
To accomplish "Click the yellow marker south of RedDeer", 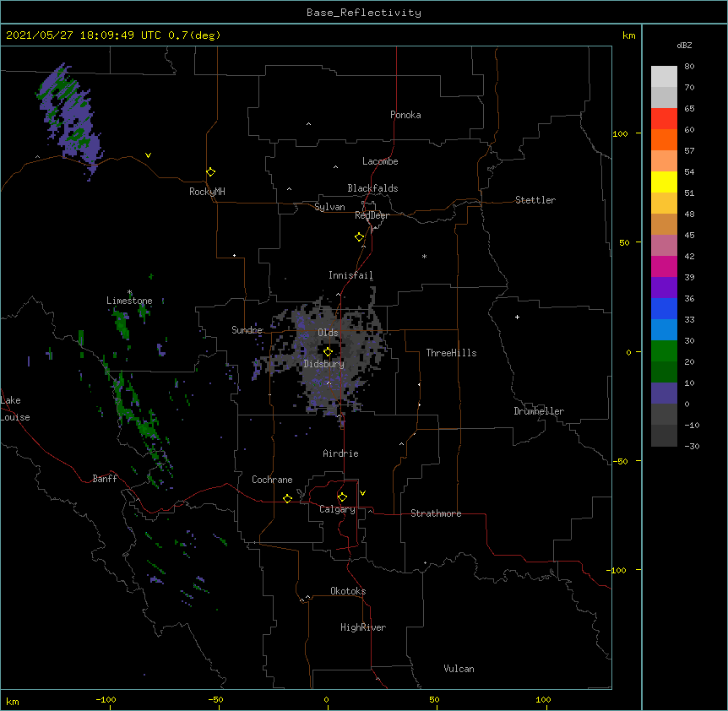I will click(359, 237).
